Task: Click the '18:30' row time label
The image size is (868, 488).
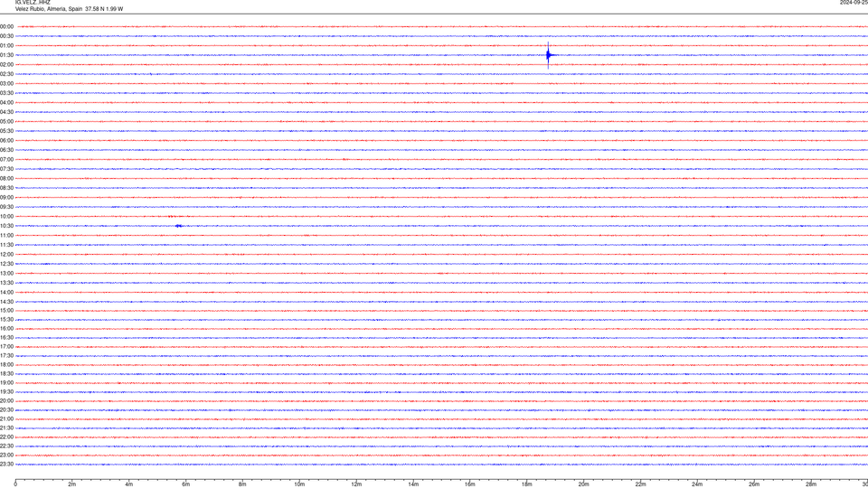Action: click(6, 374)
